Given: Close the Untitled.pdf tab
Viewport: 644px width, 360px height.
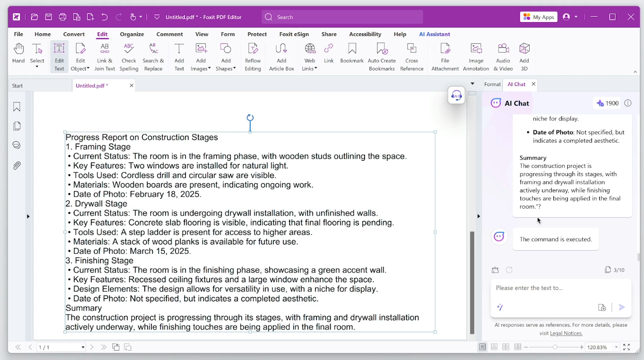Looking at the screenshot, I should tap(132, 85).
